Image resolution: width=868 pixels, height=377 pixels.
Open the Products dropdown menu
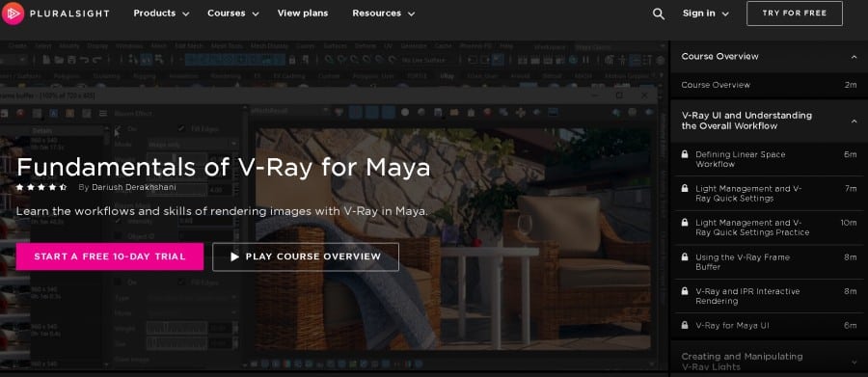(161, 13)
